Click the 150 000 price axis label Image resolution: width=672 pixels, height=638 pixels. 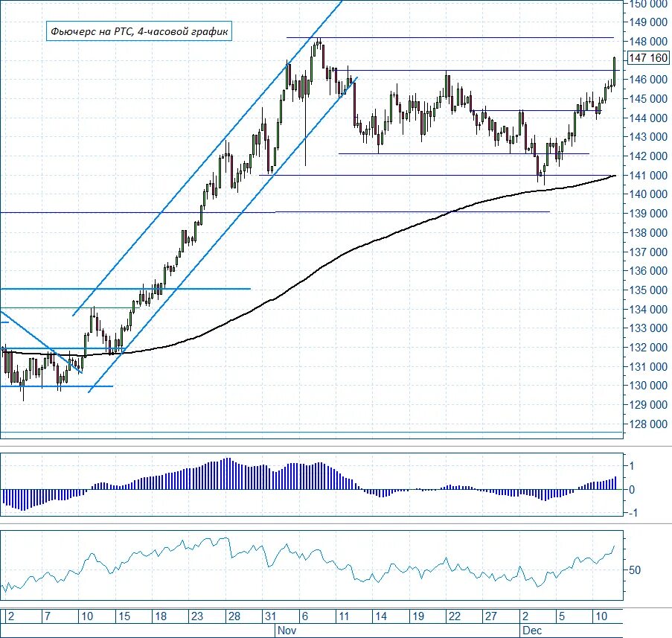(648, 4)
